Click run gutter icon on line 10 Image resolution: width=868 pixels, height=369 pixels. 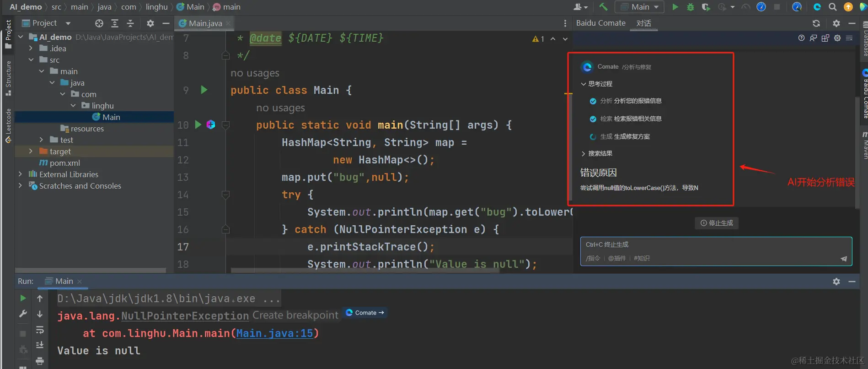tap(198, 125)
